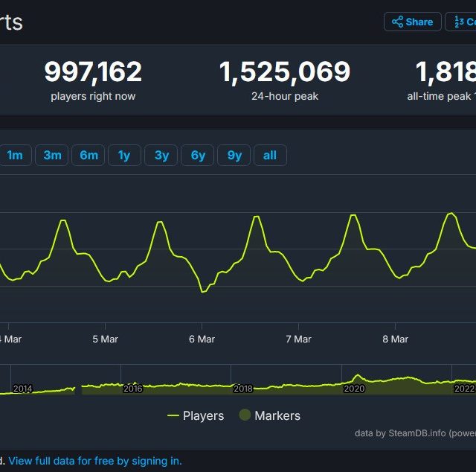
Task: Switch chart to 3m range
Action: (x=52, y=155)
